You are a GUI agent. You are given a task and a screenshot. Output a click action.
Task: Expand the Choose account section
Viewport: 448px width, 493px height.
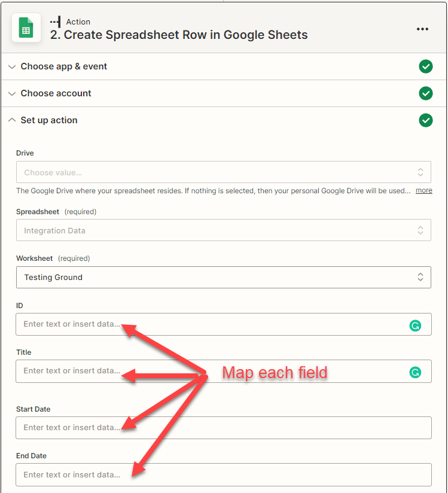[x=12, y=94]
